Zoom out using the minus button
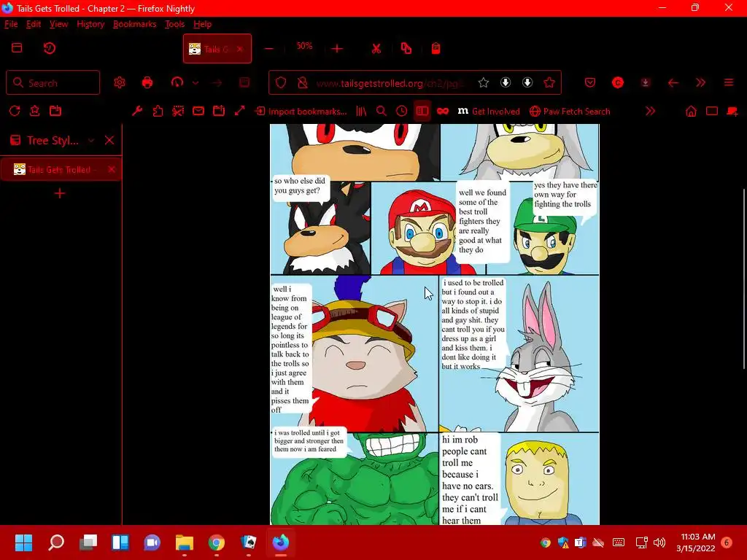This screenshot has width=747, height=560. click(x=268, y=49)
